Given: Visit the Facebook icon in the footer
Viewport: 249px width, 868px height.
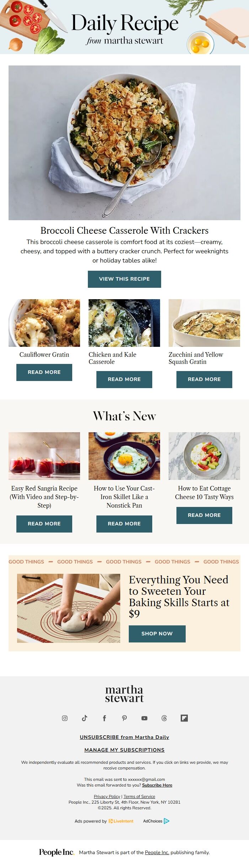Looking at the screenshot, I should [x=105, y=718].
